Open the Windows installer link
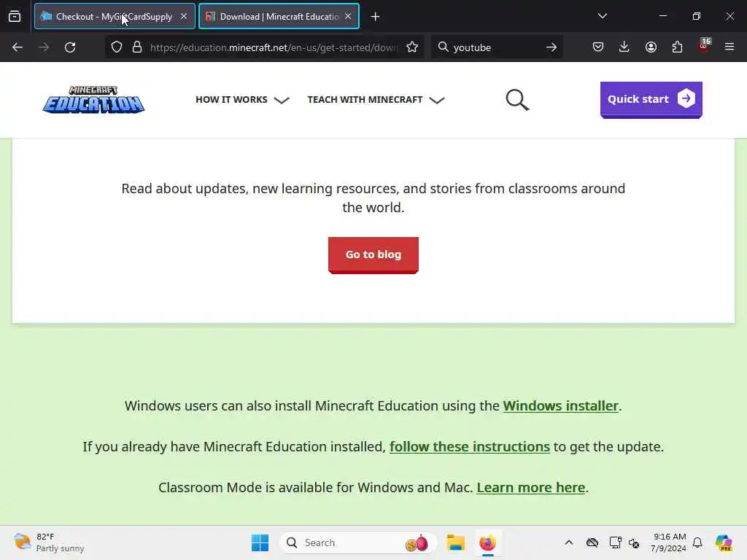This screenshot has height=560, width=747. [560, 405]
